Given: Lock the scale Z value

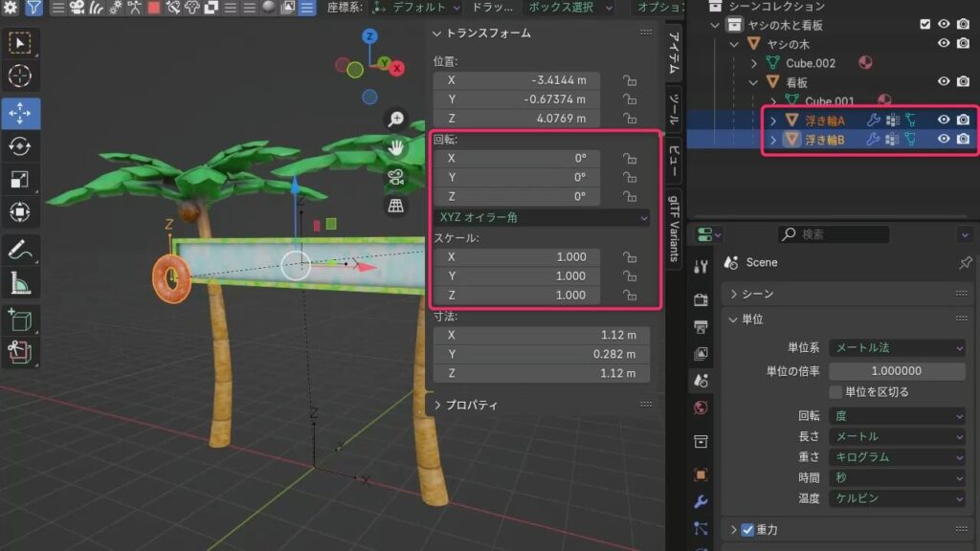Looking at the screenshot, I should [x=630, y=295].
